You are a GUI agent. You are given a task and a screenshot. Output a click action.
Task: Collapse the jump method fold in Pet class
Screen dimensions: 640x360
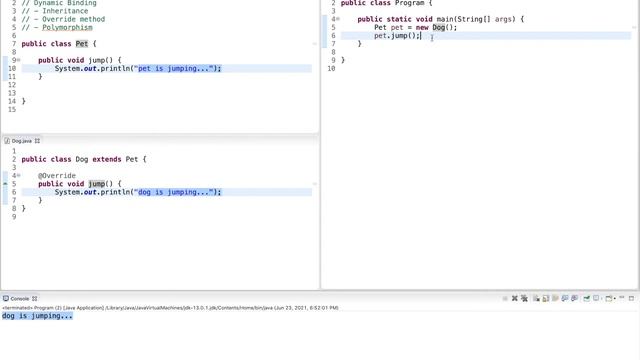click(19, 60)
